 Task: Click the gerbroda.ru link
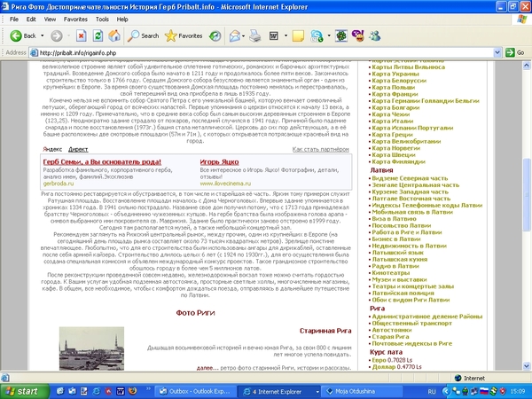click(x=59, y=184)
